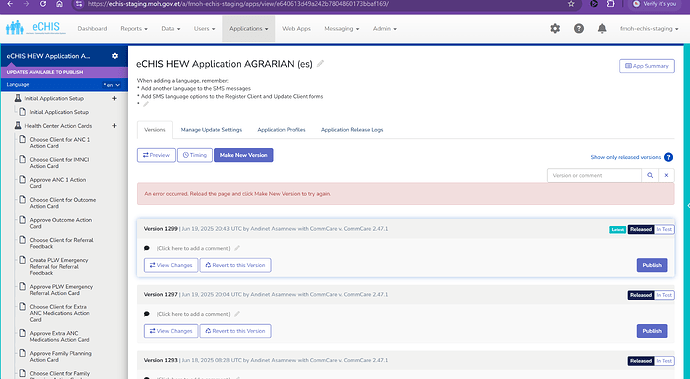Toggle Released status for Version 1293
Image resolution: width=690 pixels, height=379 pixels.
click(641, 361)
